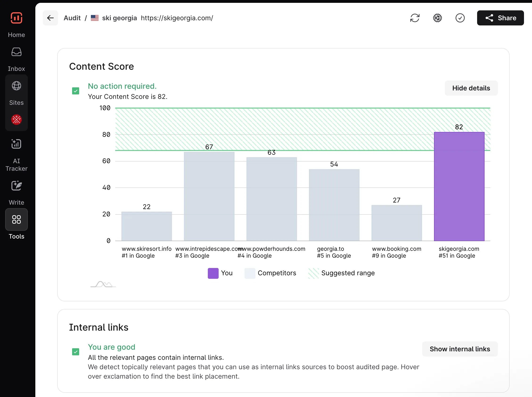Open the Write editor icon
532x397 pixels.
coord(16,186)
